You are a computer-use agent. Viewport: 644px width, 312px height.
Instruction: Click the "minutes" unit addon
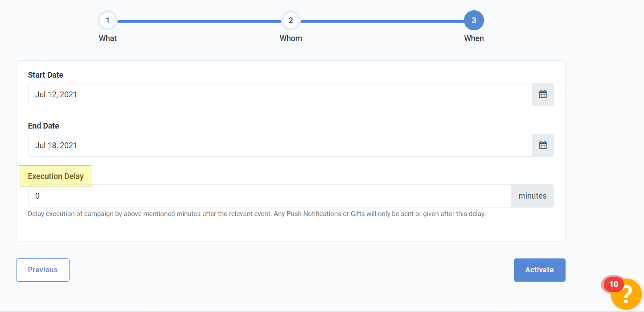532,196
